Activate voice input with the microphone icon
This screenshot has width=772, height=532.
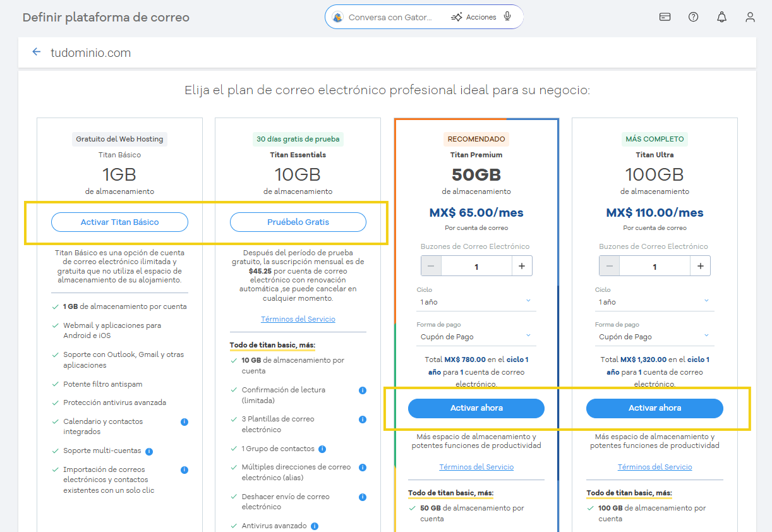[507, 17]
